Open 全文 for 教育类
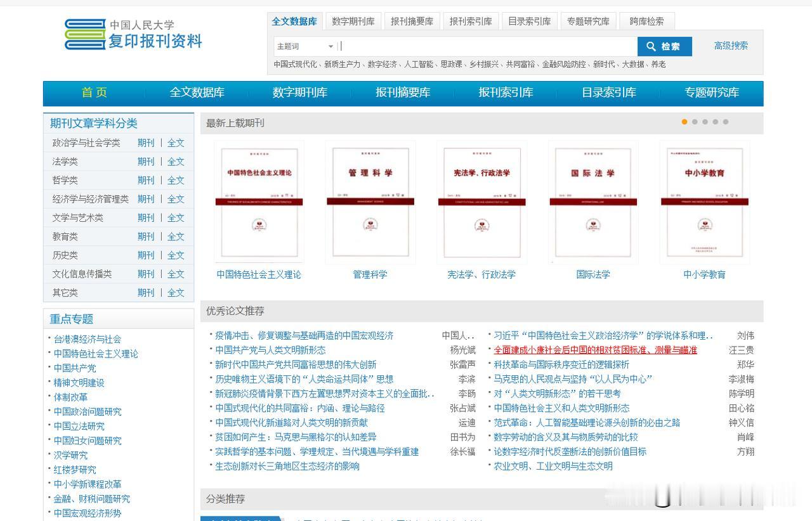The width and height of the screenshot is (812, 521). [x=176, y=236]
